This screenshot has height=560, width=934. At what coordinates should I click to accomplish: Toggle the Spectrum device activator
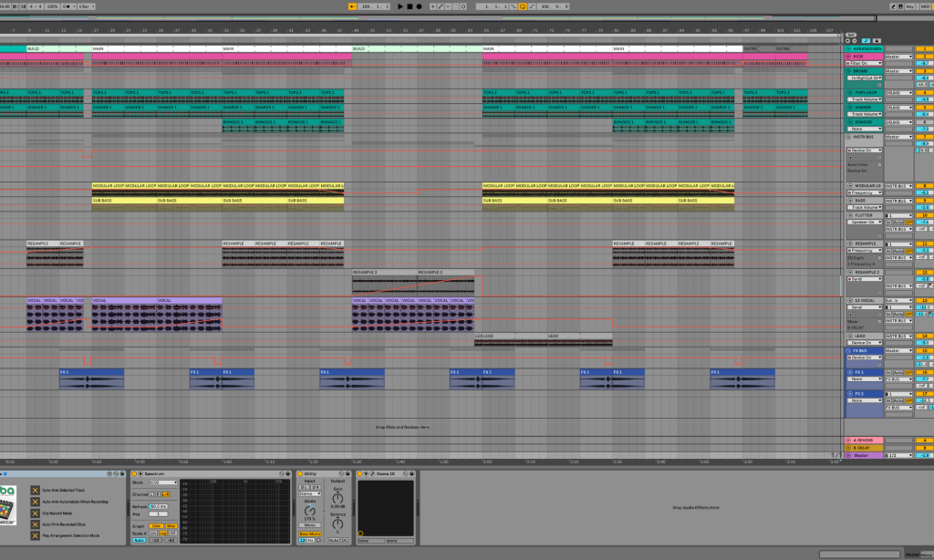(135, 474)
